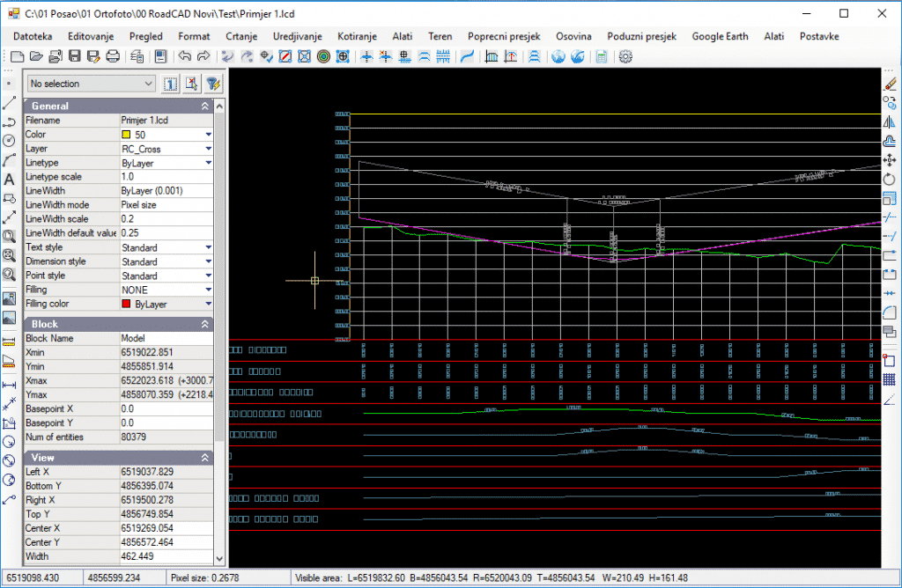
Task: Click the eraser icon in right toolbar
Action: click(x=889, y=84)
